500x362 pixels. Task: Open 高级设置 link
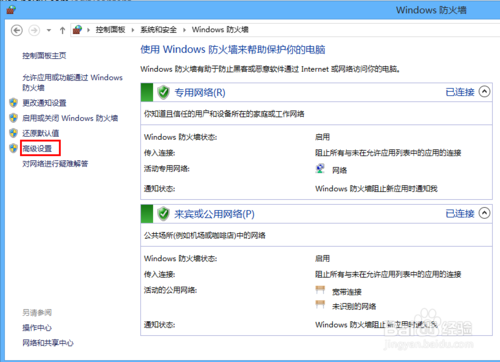click(x=37, y=148)
